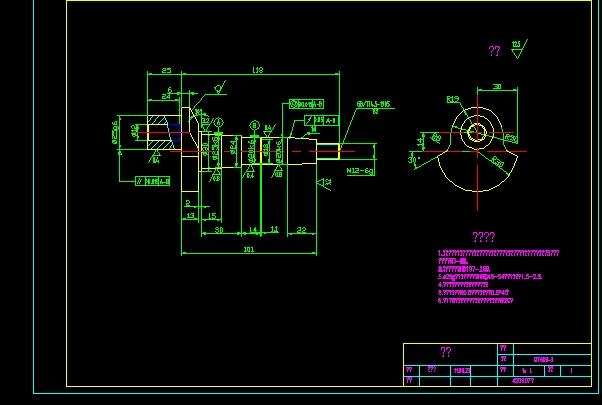Viewport: 602px width, 405px height.
Task: Select the parallelism tolerance frame referencing A-B
Action: [152, 181]
